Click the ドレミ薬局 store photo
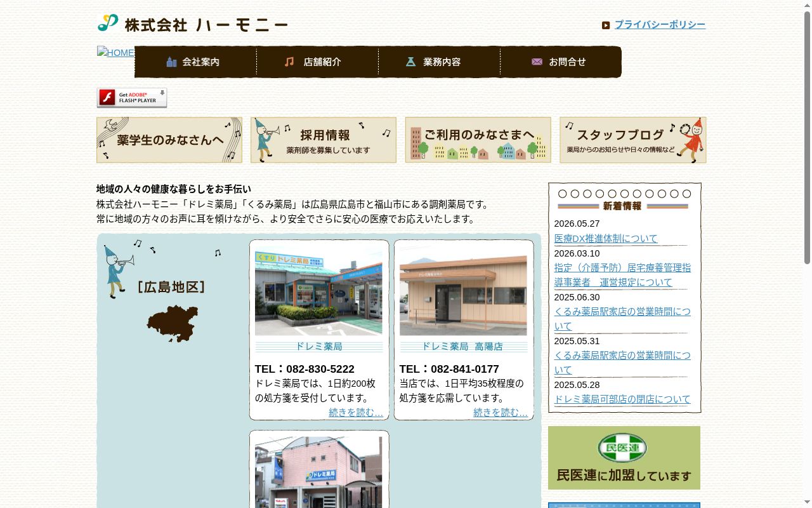The height and width of the screenshot is (508, 812). pyautogui.click(x=318, y=291)
